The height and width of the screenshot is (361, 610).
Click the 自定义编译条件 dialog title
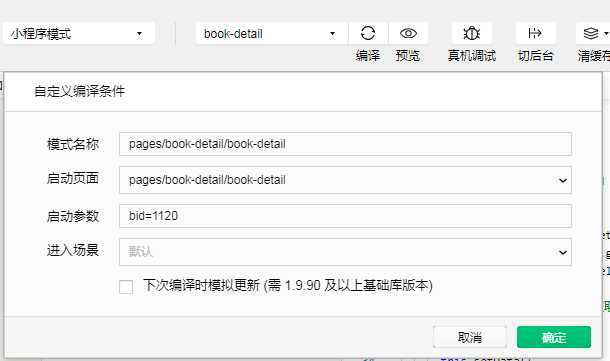coord(79,91)
